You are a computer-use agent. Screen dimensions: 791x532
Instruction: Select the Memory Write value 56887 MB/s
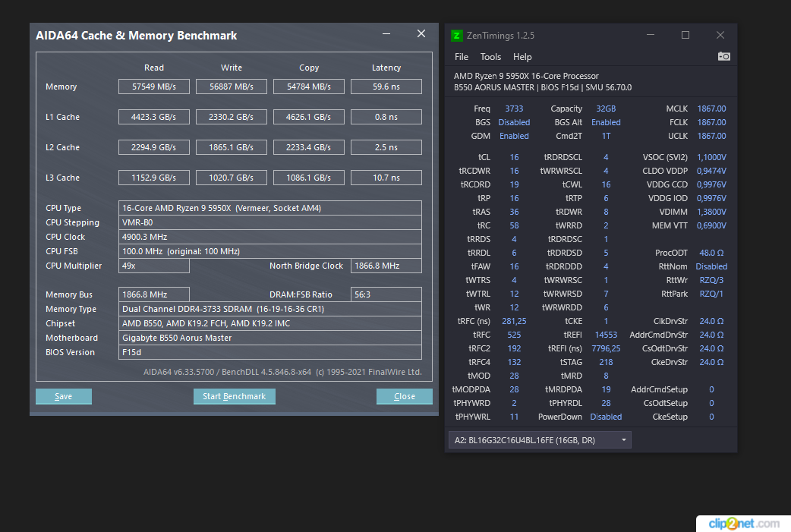[231, 87]
